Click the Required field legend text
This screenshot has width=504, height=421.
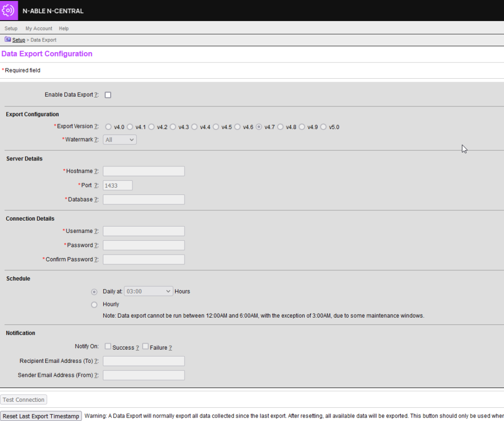(23, 70)
